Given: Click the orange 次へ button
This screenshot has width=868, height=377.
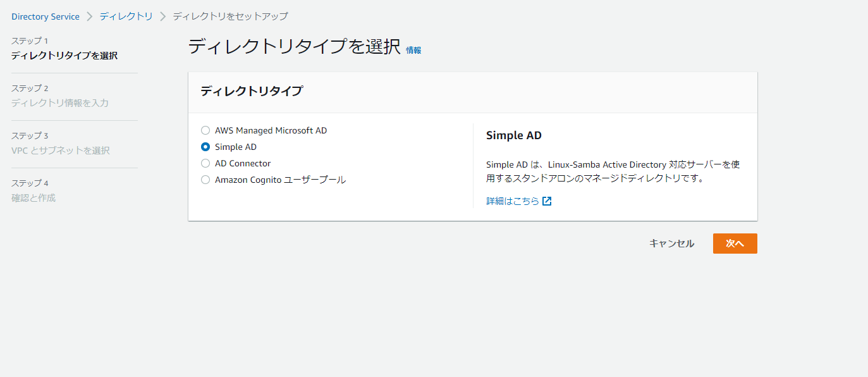Looking at the screenshot, I should (735, 244).
